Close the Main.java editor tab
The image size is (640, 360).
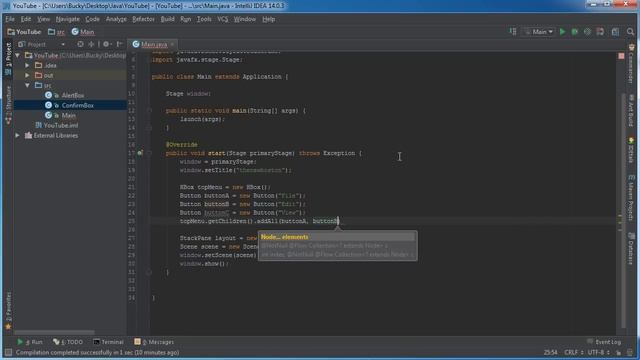click(x=172, y=44)
